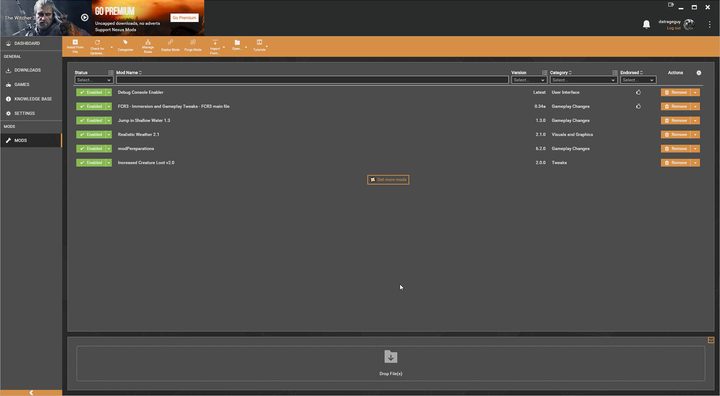720x396 pixels.
Task: Click Deploy Mods toolbar icon
Action: pos(170,45)
